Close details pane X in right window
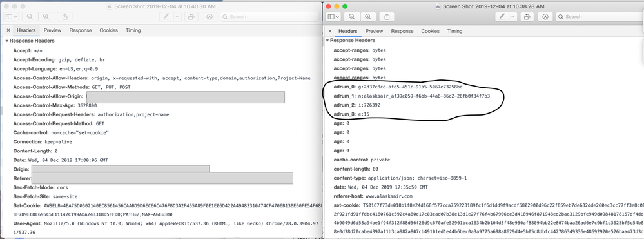Screen dimensions: 644x239 coord(330,31)
